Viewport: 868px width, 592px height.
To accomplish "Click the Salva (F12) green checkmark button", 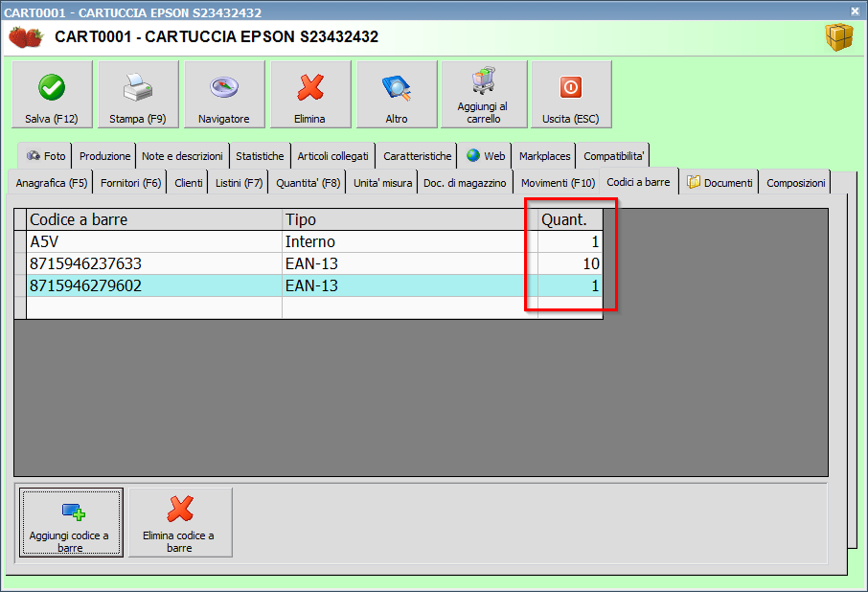I will coord(52,94).
